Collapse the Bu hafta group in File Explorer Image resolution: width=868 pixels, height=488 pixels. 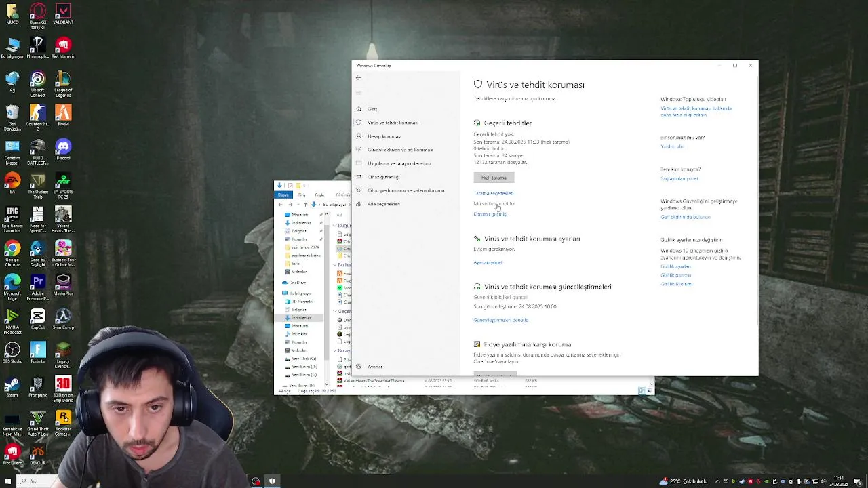pos(334,265)
